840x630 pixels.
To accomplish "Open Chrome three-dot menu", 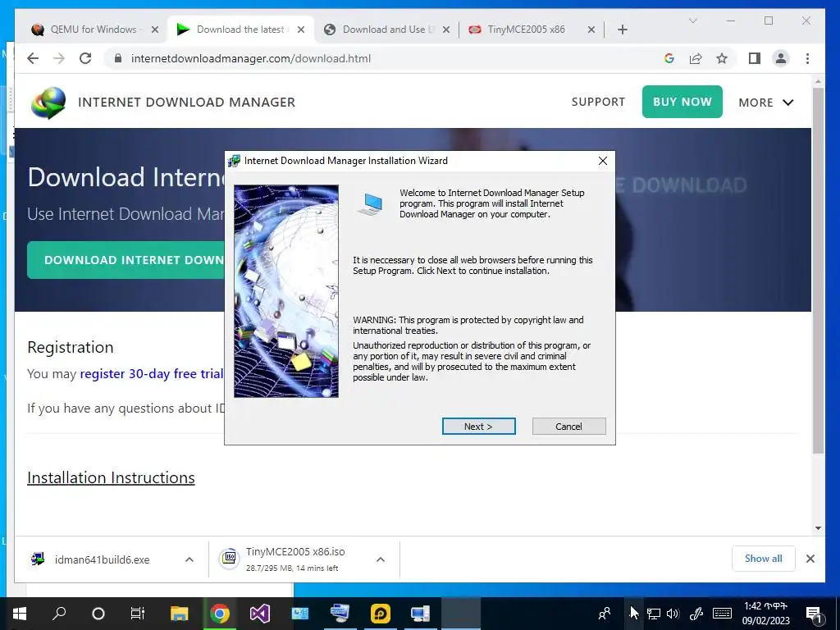I will [807, 58].
